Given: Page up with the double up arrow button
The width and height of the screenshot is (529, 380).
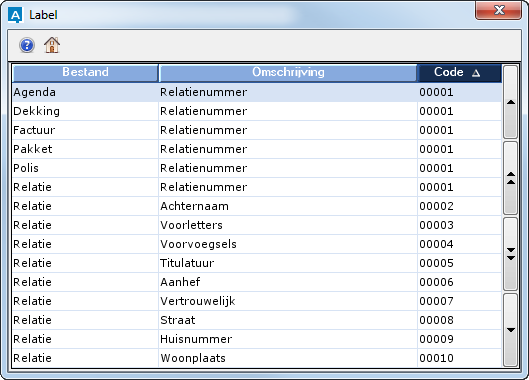Looking at the screenshot, I should [511, 178].
